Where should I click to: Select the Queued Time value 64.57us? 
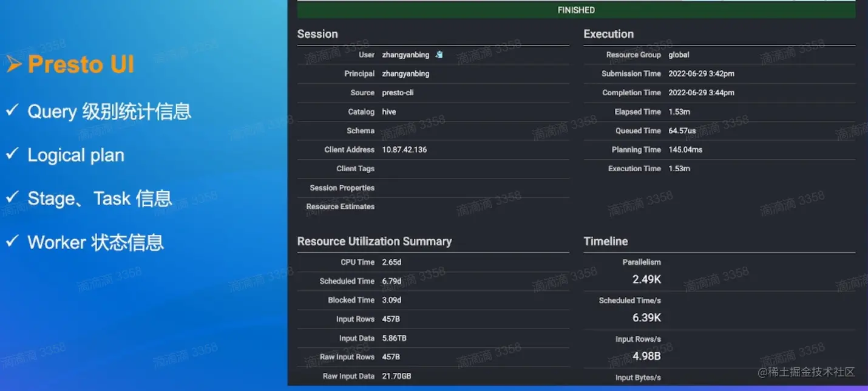pos(682,131)
